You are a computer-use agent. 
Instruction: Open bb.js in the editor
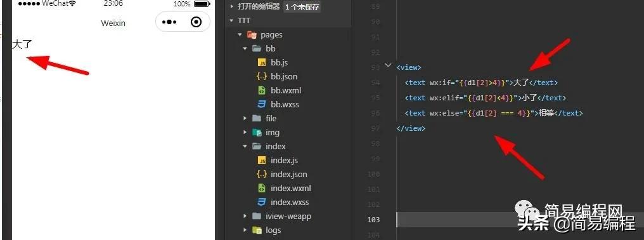pyautogui.click(x=280, y=63)
